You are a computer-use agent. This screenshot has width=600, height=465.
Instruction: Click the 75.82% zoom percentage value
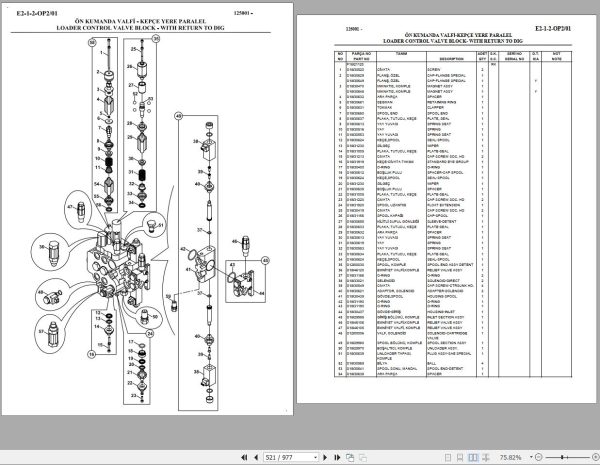510,457
